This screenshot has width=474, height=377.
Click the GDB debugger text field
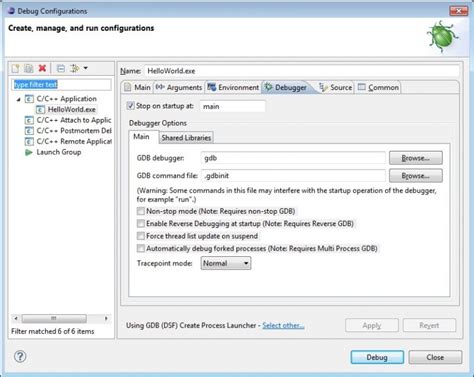coord(293,158)
